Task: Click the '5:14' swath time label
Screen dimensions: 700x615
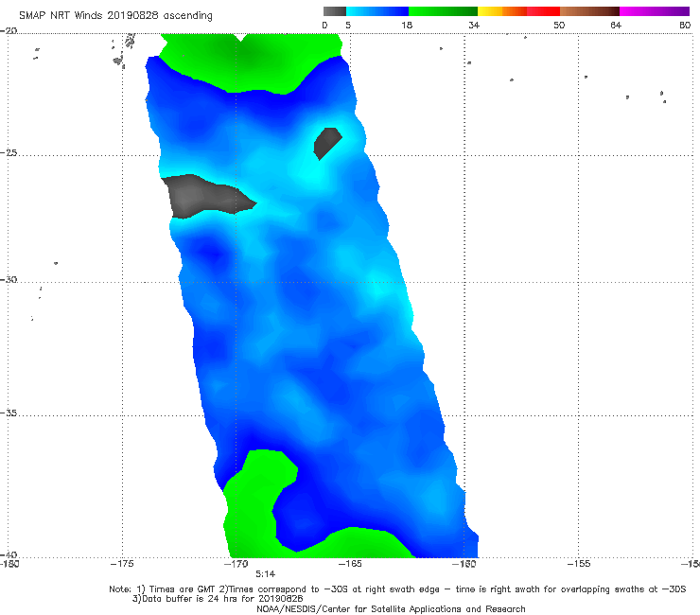Action: (265, 574)
